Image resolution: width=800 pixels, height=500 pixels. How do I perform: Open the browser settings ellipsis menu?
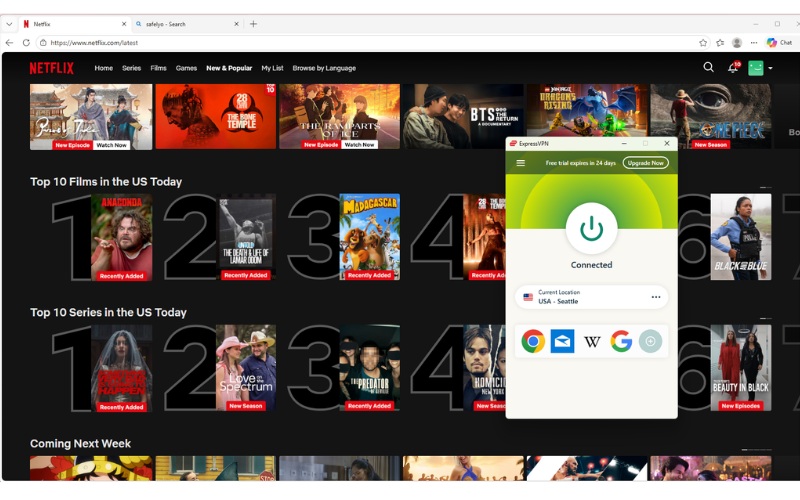tap(754, 43)
